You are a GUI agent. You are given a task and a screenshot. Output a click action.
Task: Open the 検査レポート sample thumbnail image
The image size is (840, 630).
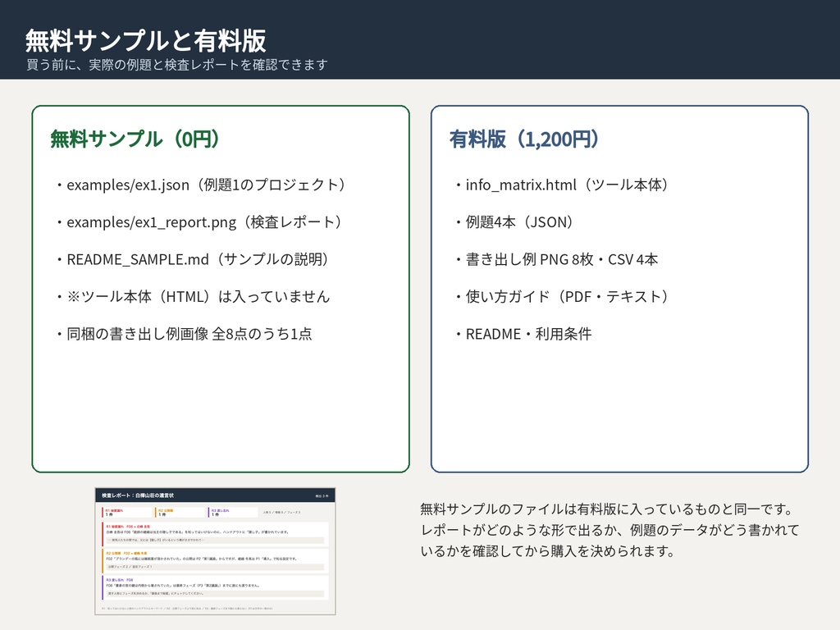(x=215, y=550)
